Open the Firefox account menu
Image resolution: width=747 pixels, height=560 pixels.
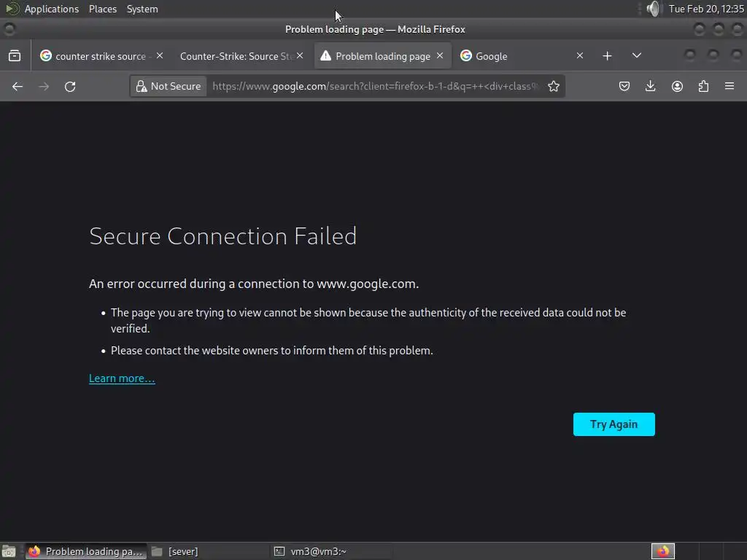[x=677, y=87]
